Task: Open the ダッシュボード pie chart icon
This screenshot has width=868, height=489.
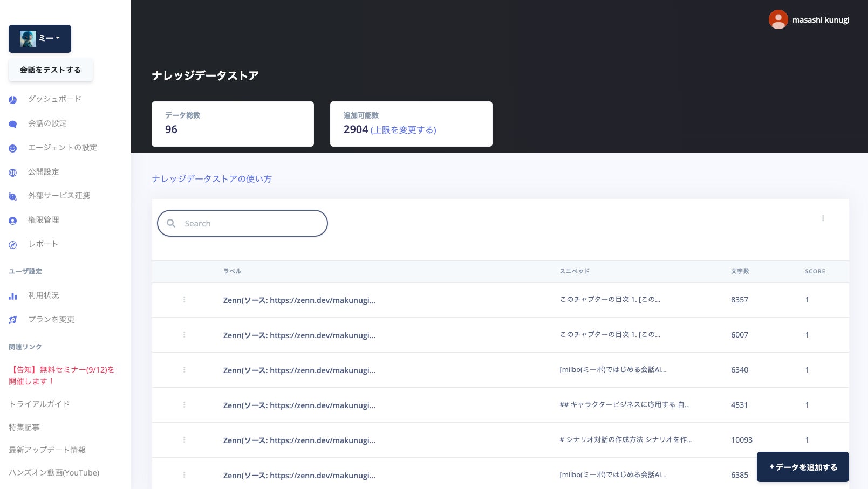Action: [x=13, y=100]
